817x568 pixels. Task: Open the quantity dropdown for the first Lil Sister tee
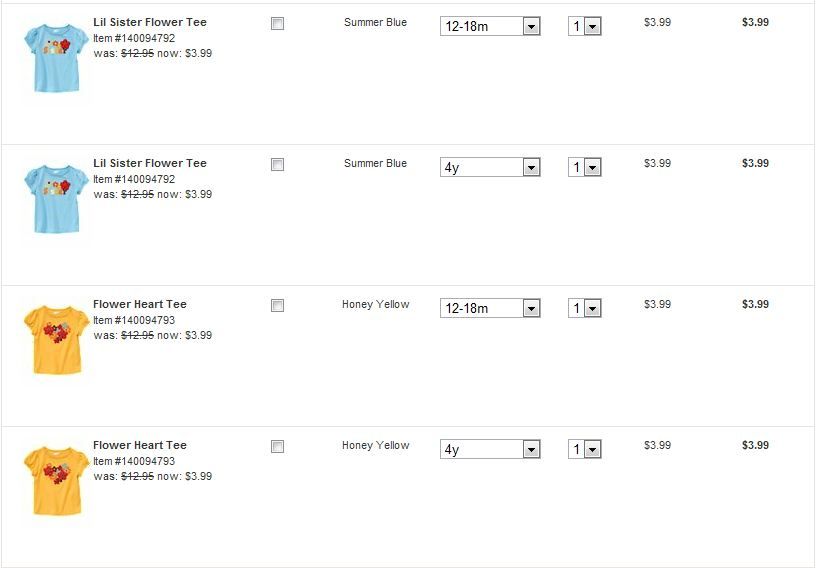tap(585, 27)
